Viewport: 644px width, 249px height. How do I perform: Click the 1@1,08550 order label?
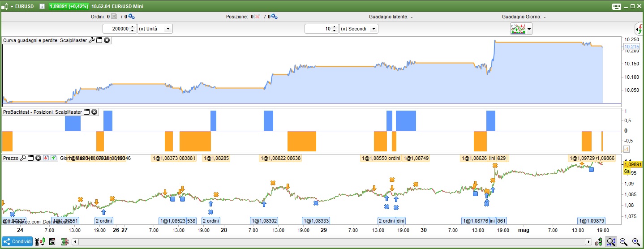coord(374,158)
